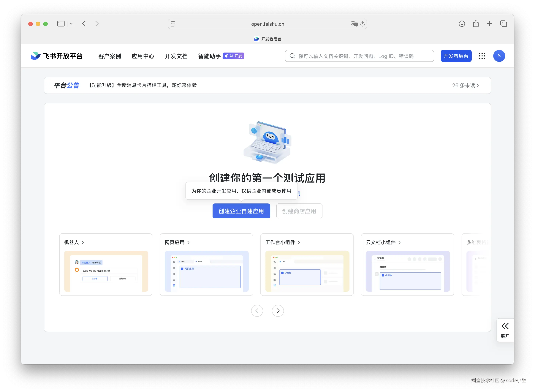Go to next carousel card page

[x=278, y=311]
